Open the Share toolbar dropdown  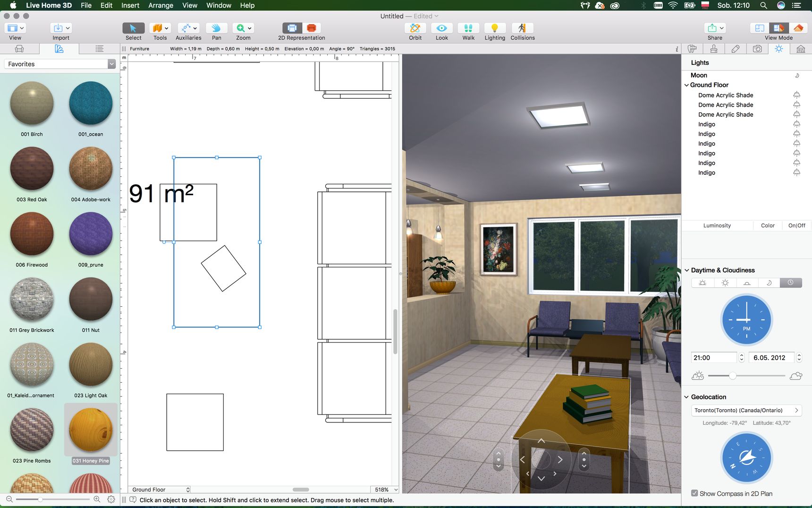715,28
